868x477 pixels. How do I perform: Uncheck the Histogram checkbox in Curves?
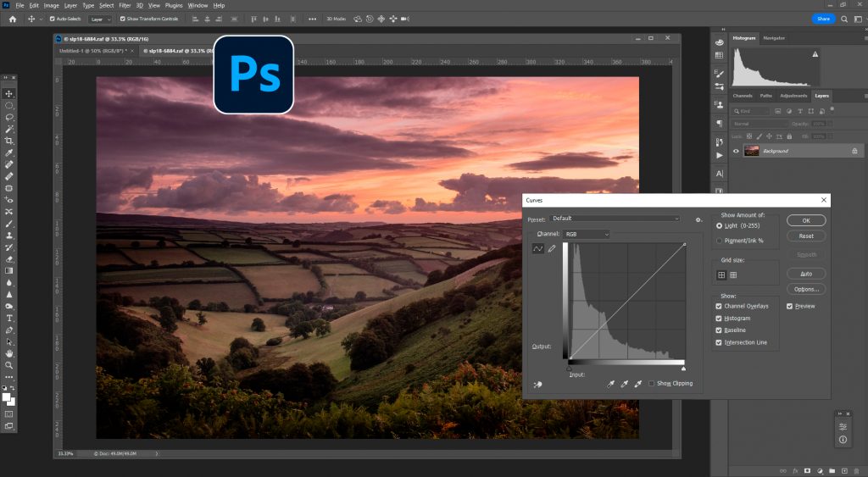coord(719,319)
